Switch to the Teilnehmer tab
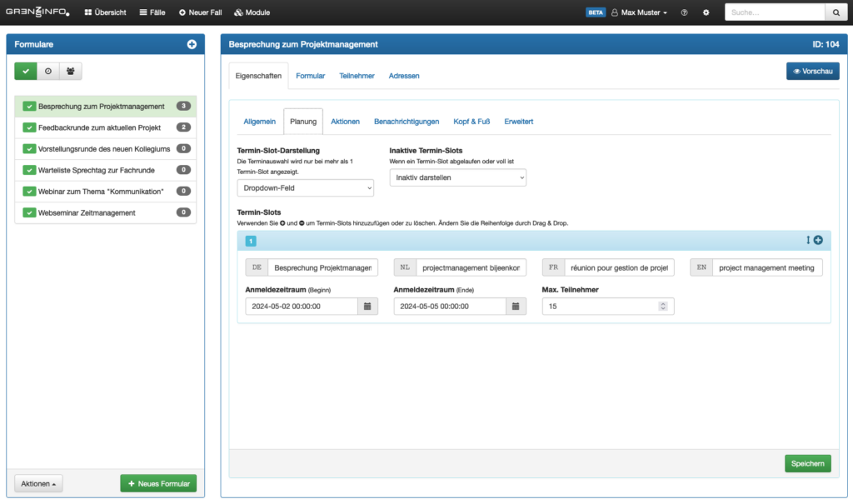The height and width of the screenshot is (504, 853). pyautogui.click(x=357, y=76)
